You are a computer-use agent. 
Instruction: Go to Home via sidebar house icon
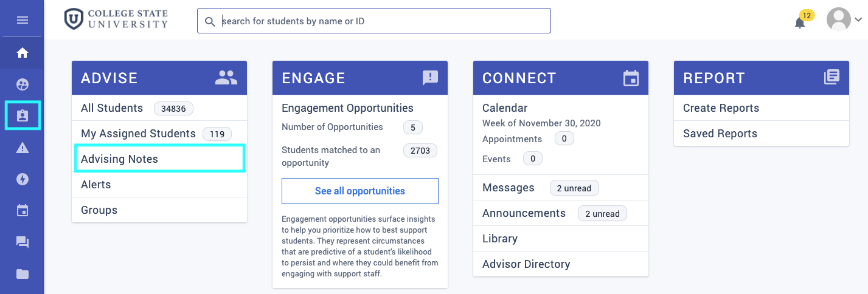[23, 53]
